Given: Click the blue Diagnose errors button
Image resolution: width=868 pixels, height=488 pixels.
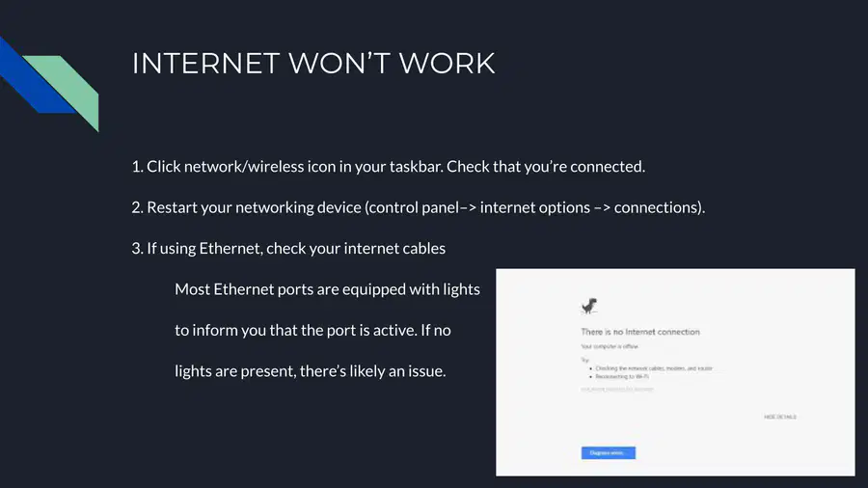Looking at the screenshot, I should pyautogui.click(x=609, y=453).
